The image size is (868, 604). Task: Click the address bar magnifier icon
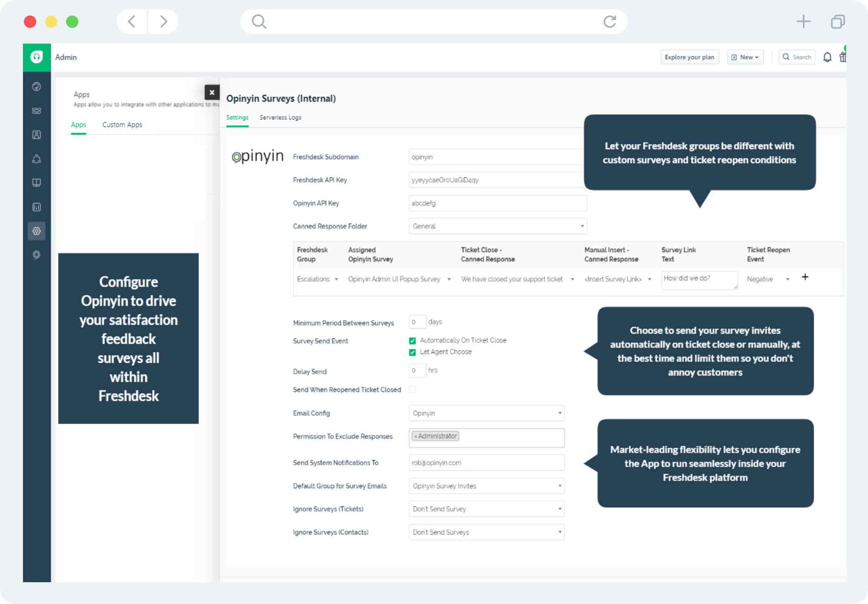(259, 21)
